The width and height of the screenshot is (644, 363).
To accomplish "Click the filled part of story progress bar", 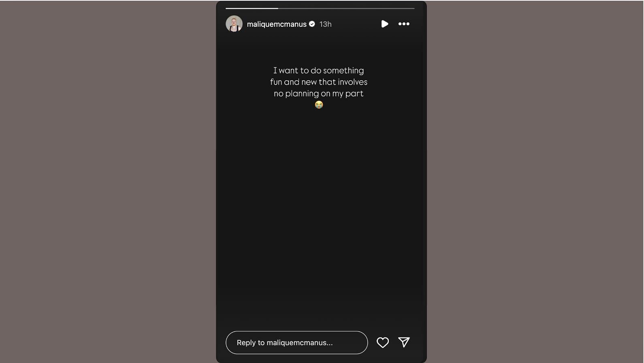I will [252, 8].
